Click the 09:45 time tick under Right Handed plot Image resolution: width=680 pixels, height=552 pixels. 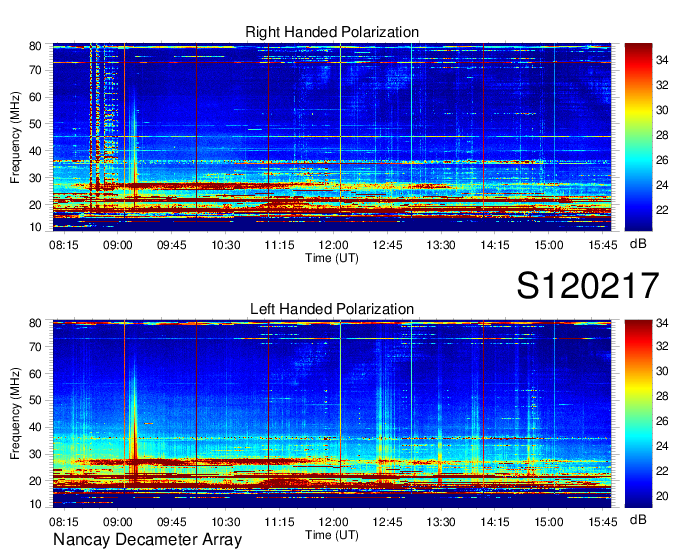tap(172, 245)
